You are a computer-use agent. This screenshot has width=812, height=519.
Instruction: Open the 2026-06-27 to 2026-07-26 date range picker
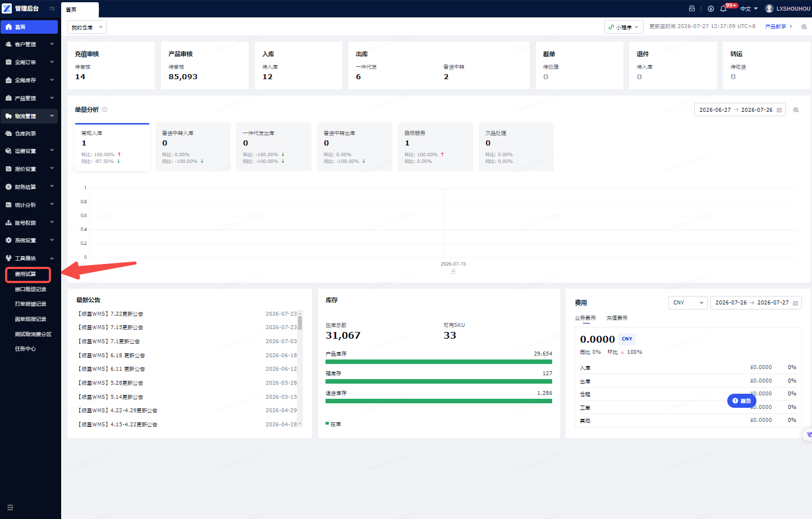coord(740,110)
